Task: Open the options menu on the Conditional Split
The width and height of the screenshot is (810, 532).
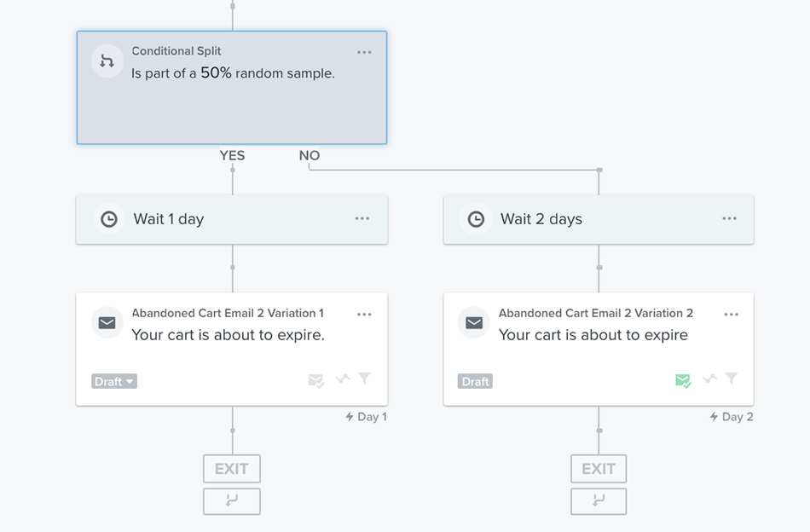Action: [364, 52]
